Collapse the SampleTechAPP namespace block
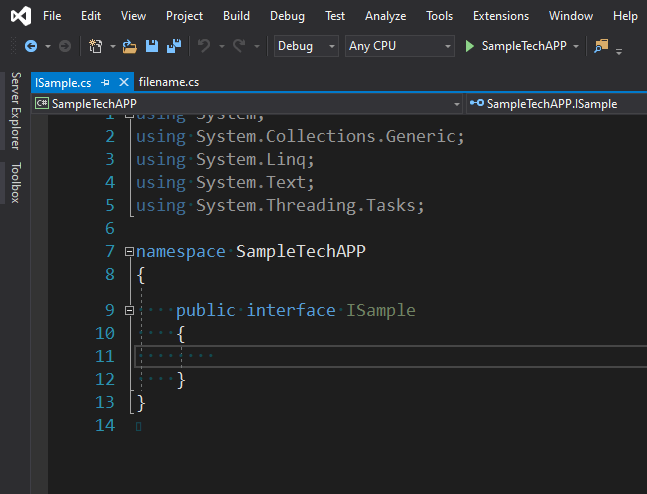This screenshot has height=494, width=647. click(128, 251)
